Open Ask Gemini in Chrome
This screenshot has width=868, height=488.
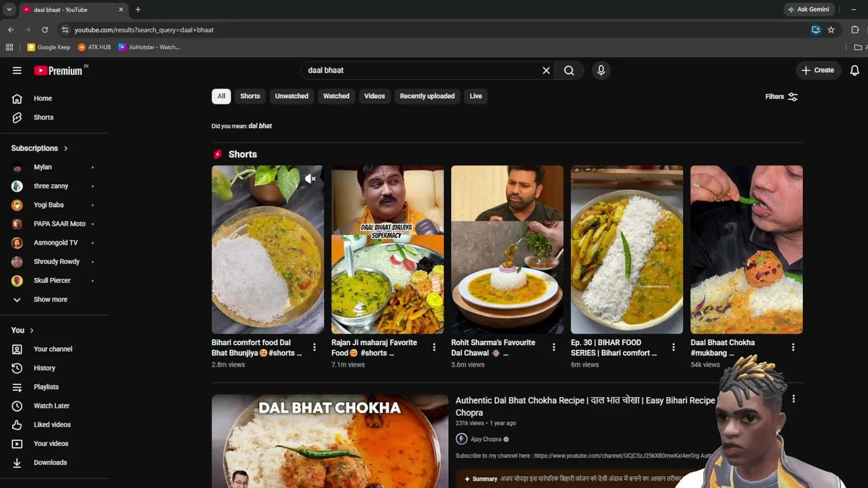coord(808,9)
